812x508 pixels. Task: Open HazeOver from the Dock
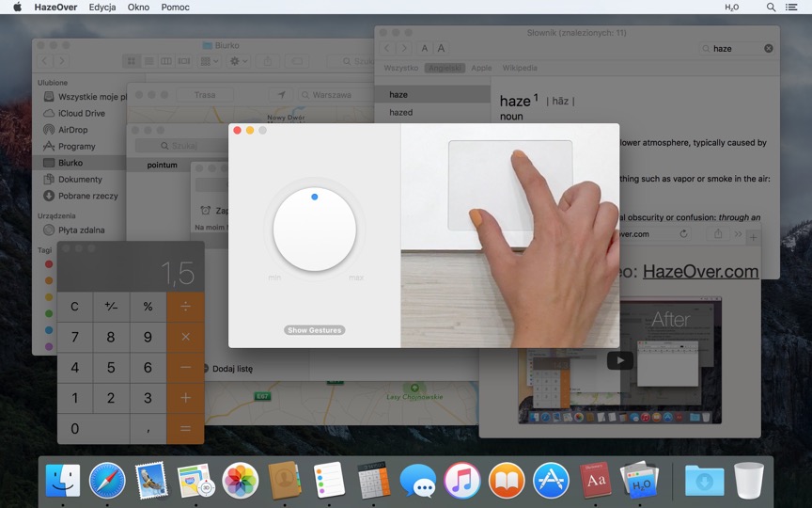click(640, 481)
